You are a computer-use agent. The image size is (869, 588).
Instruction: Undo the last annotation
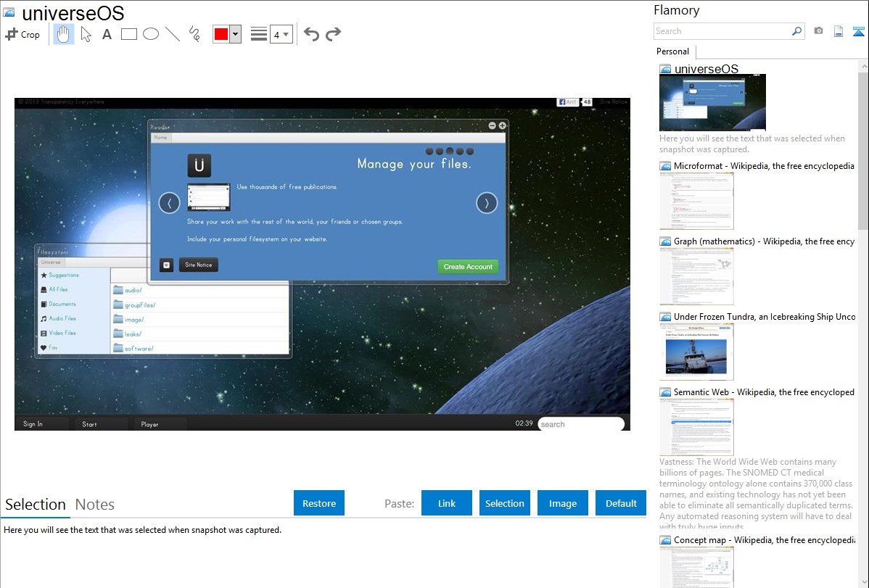(x=311, y=34)
